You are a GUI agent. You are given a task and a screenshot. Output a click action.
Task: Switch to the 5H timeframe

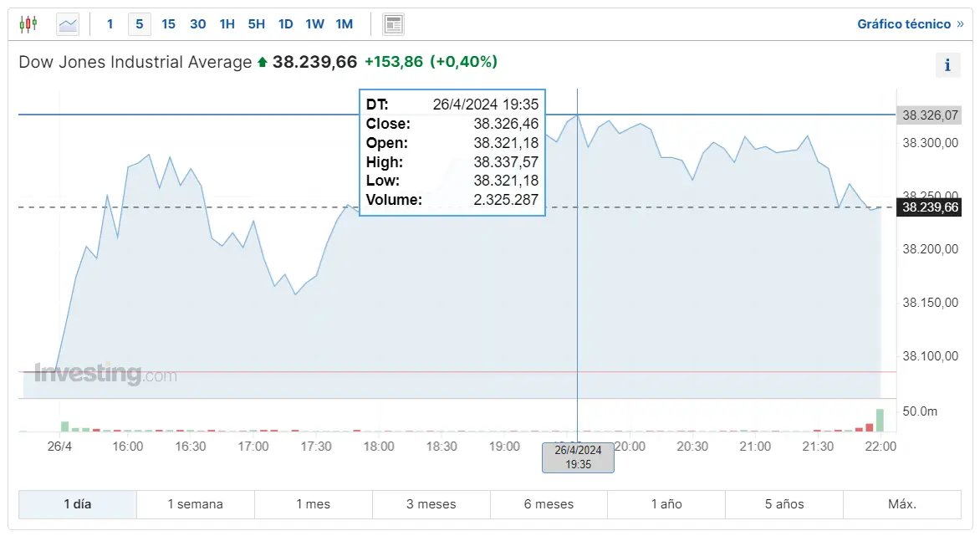(256, 24)
